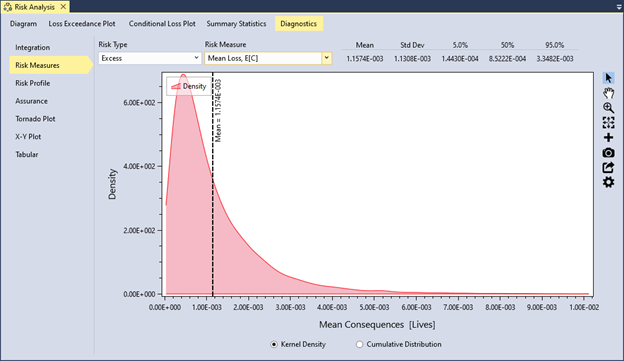
Task: Click the 50% value 8.5222E-004
Action: tap(507, 59)
